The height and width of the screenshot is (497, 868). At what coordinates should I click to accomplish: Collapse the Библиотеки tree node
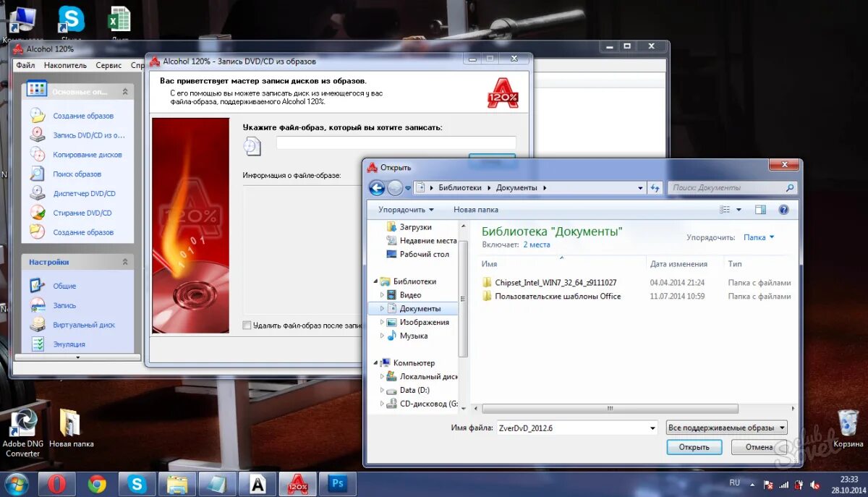point(375,281)
